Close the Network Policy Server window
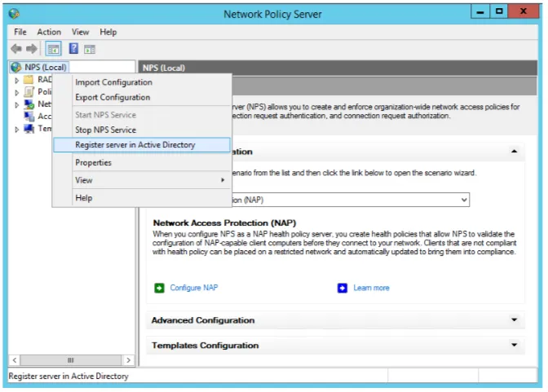The height and width of the screenshot is (392, 548). pyautogui.click(x=524, y=11)
